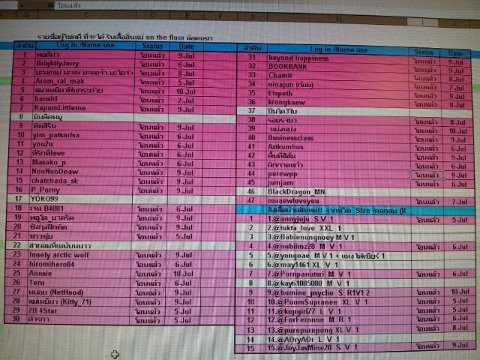Viewport: 480px width, 360px height.
Task: Select the cyan Size section header row
Action: [x=355, y=210]
